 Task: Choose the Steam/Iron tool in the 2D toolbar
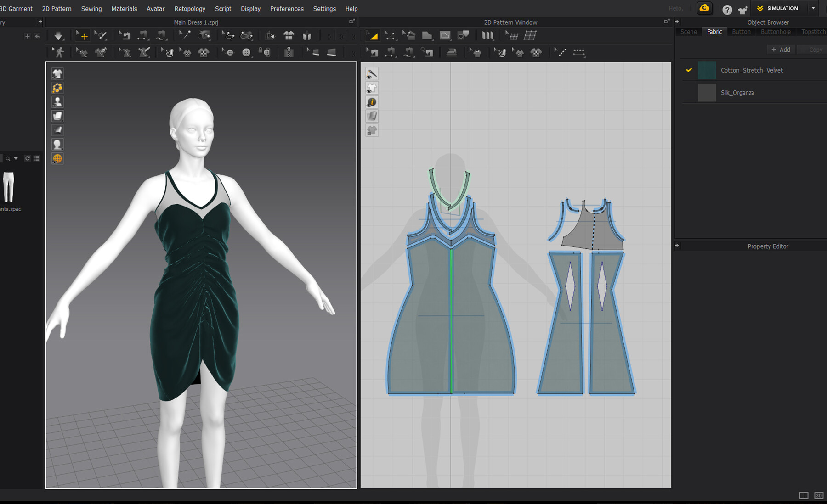pos(452,52)
